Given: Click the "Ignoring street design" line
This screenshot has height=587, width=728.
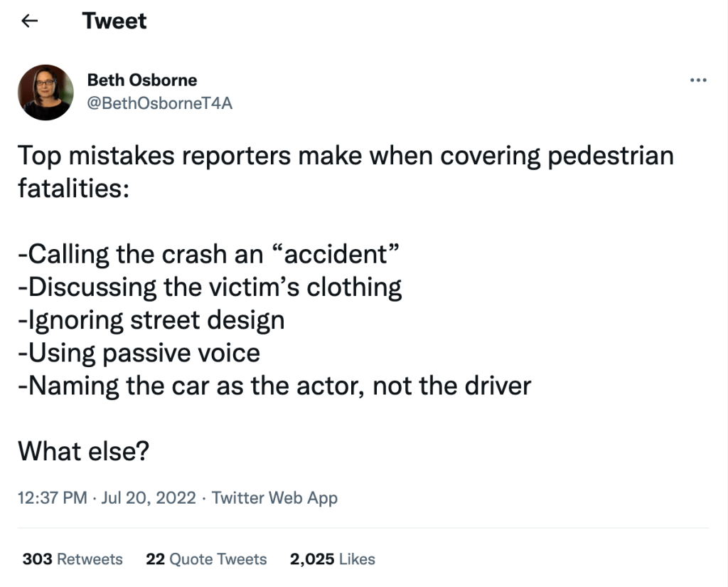Looking at the screenshot, I should [x=151, y=319].
